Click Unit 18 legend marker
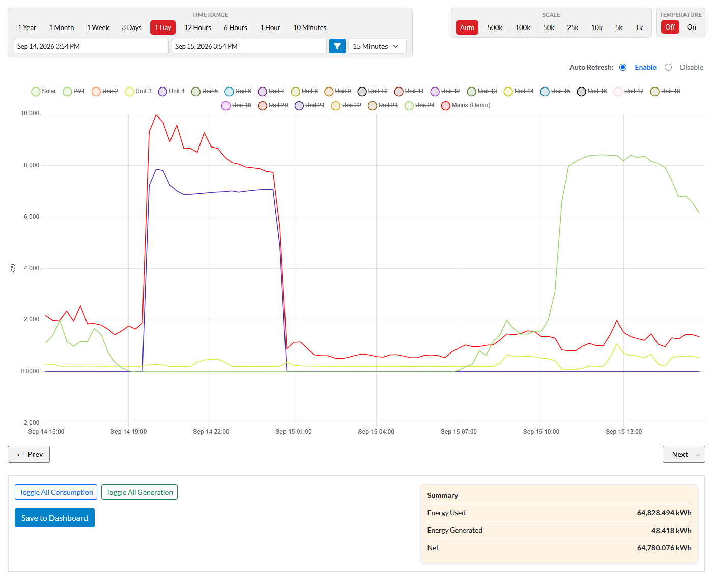713x588 pixels. pyautogui.click(x=655, y=92)
